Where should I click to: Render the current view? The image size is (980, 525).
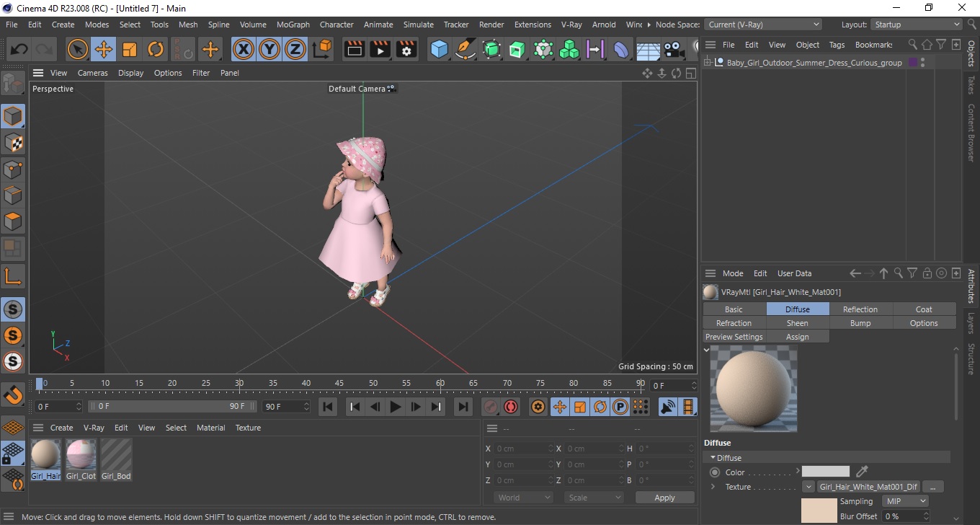pos(354,49)
